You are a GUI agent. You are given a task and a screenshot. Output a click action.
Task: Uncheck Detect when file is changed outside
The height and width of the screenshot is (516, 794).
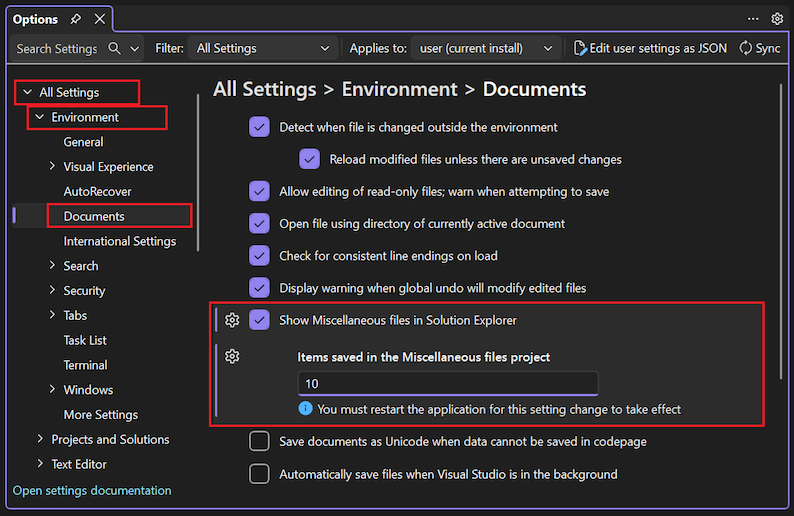[260, 127]
